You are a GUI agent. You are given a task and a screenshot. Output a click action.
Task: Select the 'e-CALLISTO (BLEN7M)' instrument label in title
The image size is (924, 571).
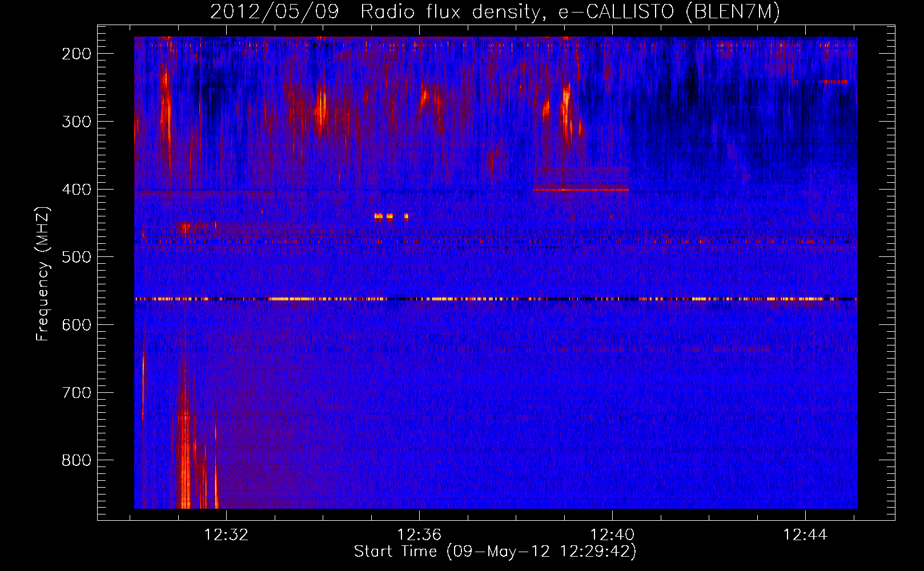pos(669,12)
